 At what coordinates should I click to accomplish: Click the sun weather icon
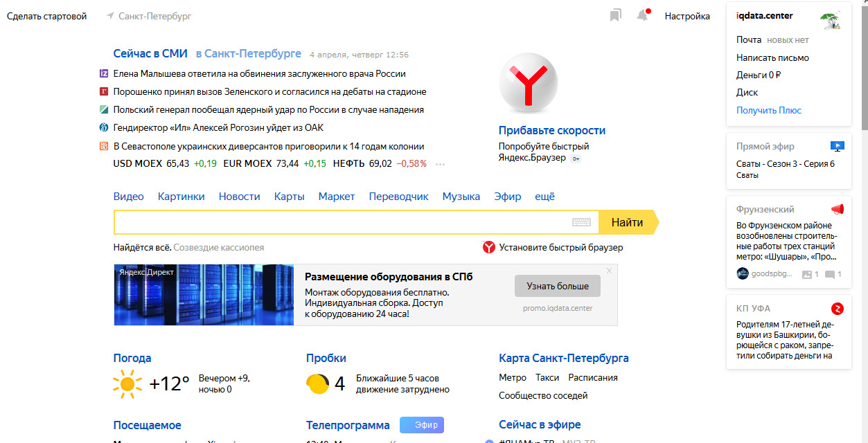coord(127,383)
